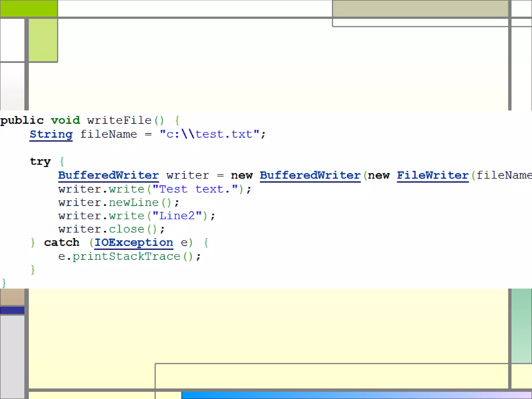Click the BufferedWriter link after 'new'
Screen dimensions: 532x399
click(310, 175)
